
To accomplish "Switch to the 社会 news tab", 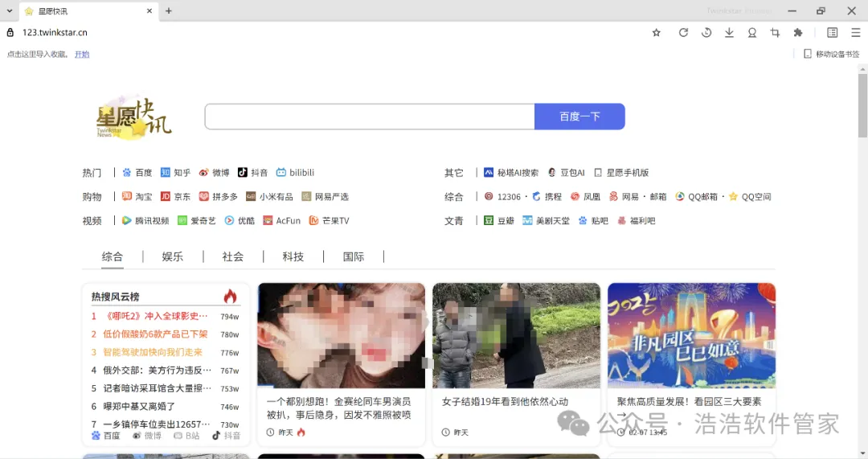I will coord(232,256).
